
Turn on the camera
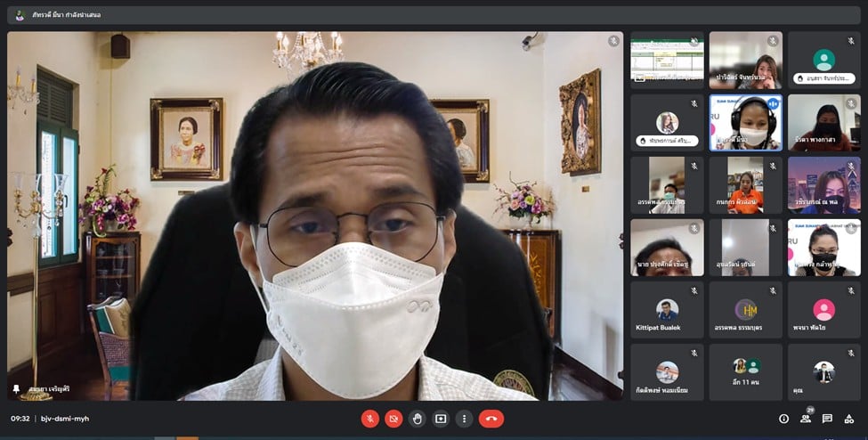coord(393,419)
